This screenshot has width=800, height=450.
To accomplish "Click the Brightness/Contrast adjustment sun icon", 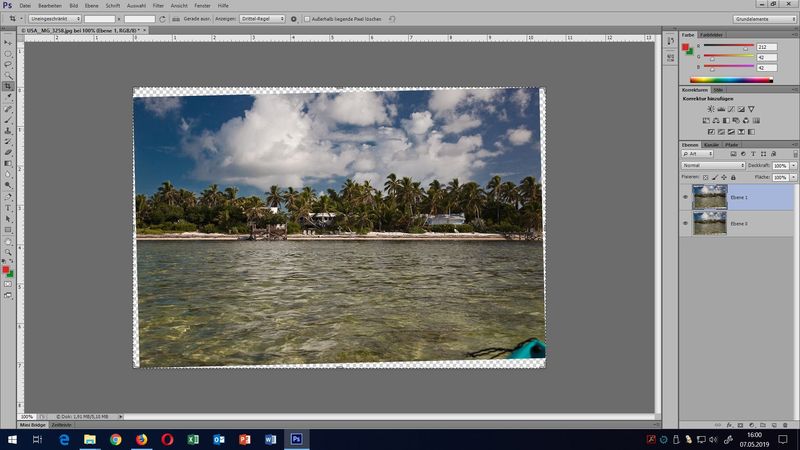I will pos(711,109).
